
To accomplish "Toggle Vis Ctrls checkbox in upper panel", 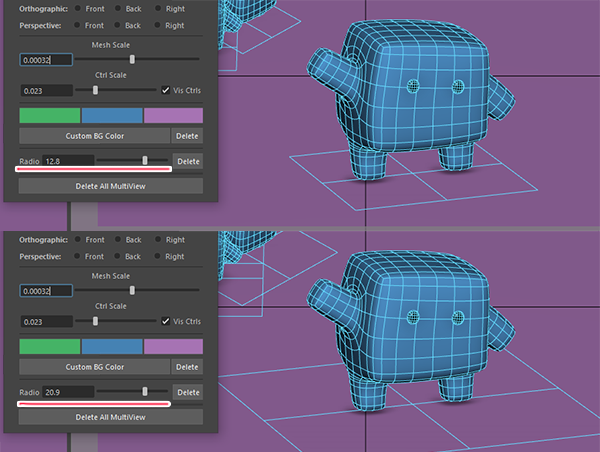I will click(x=166, y=90).
